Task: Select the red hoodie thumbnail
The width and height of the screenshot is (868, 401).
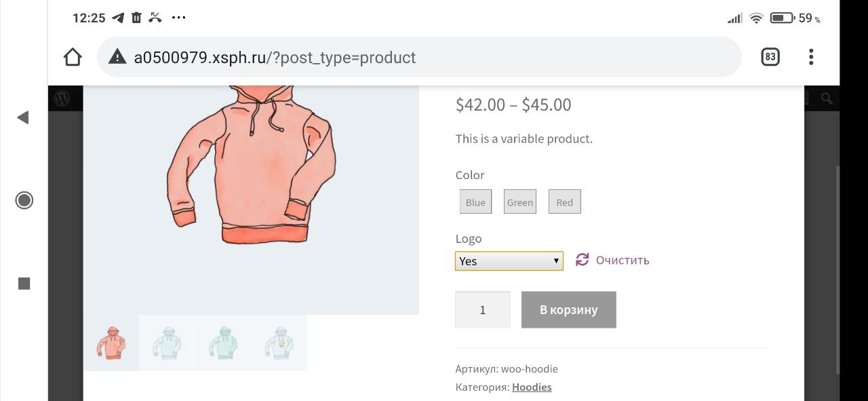Action: pyautogui.click(x=111, y=343)
